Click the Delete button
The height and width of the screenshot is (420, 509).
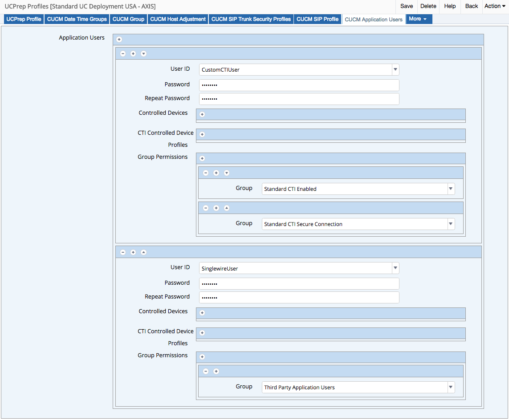point(428,6)
